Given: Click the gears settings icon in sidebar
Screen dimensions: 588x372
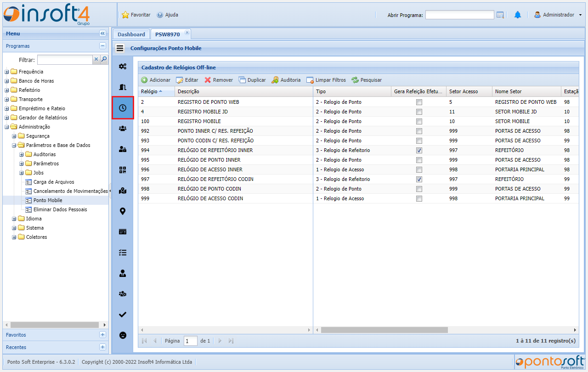Looking at the screenshot, I should [123, 67].
